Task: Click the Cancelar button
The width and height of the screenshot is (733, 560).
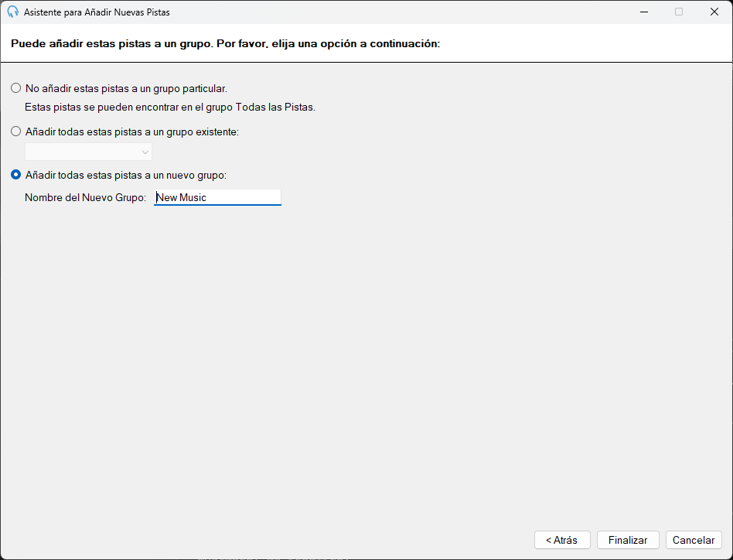Action: 694,540
